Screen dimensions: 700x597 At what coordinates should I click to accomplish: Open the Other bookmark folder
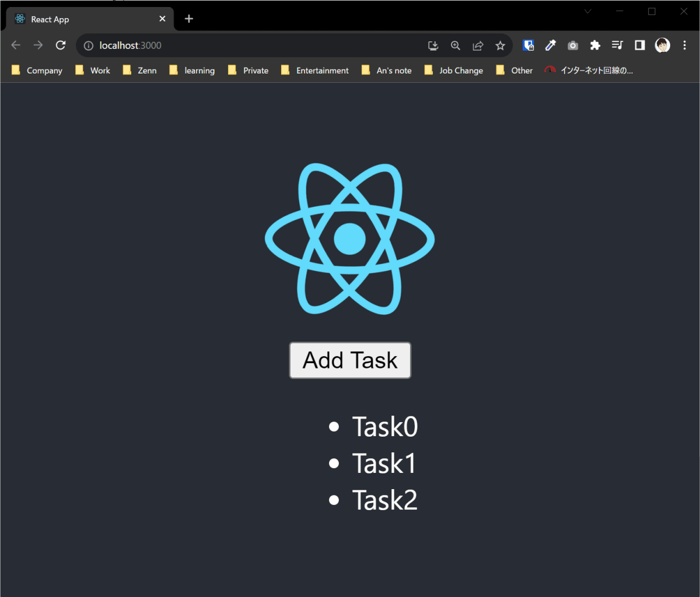coord(514,71)
